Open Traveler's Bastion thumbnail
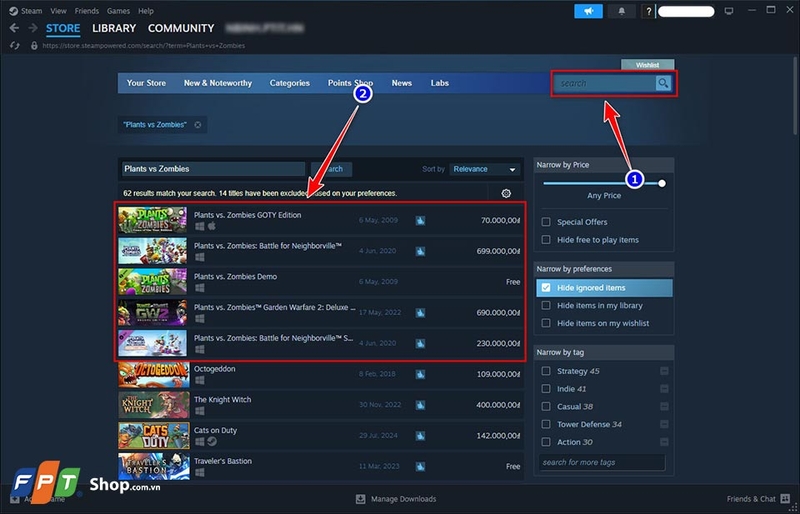Screen dimensions: 800x514 [154, 466]
